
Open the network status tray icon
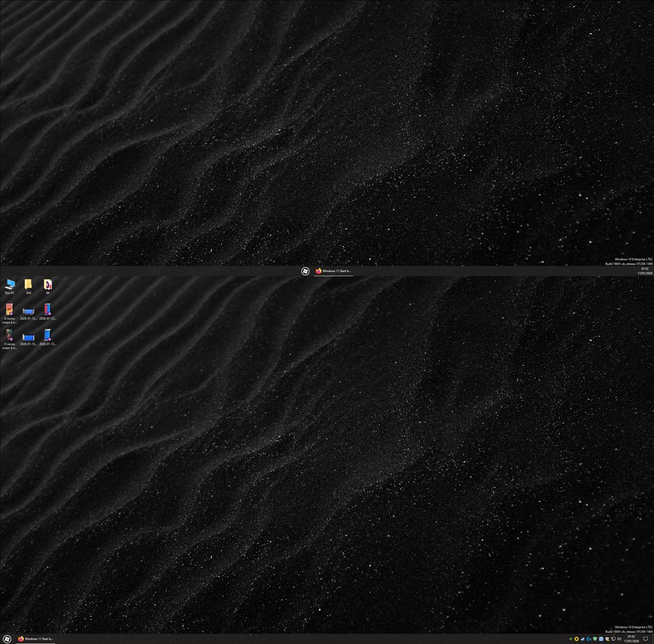(x=613, y=639)
